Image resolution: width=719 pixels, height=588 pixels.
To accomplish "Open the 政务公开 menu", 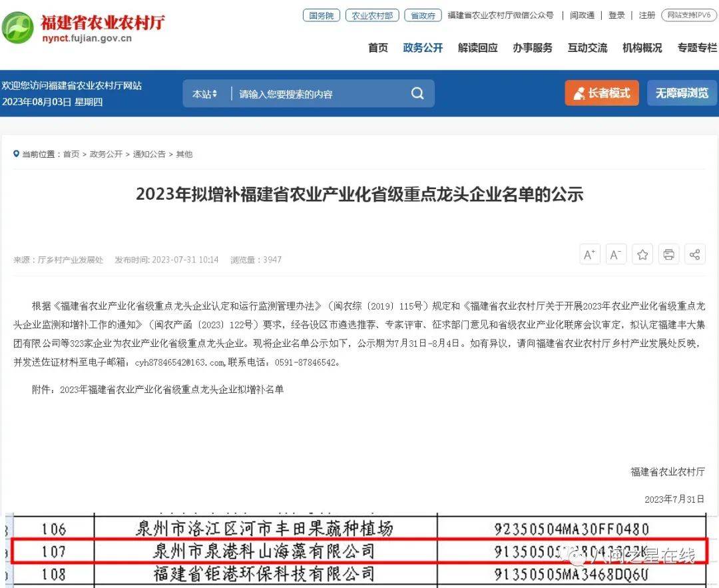I will coord(423,48).
